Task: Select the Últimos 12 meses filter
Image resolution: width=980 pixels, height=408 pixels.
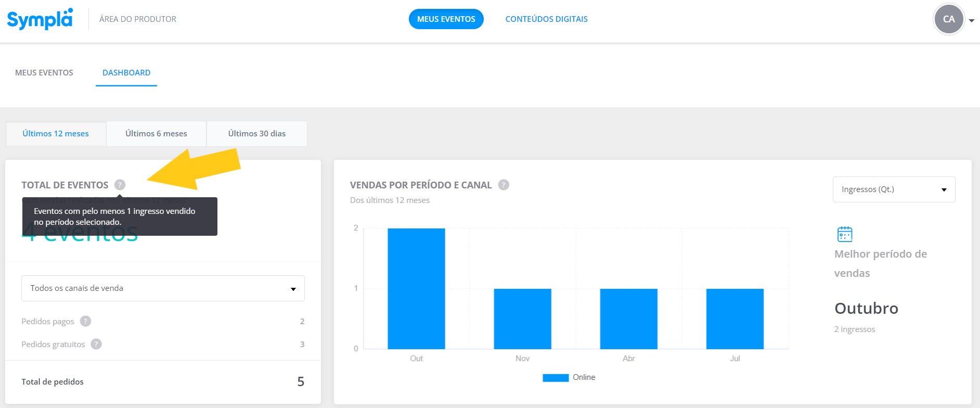Action: coord(56,134)
